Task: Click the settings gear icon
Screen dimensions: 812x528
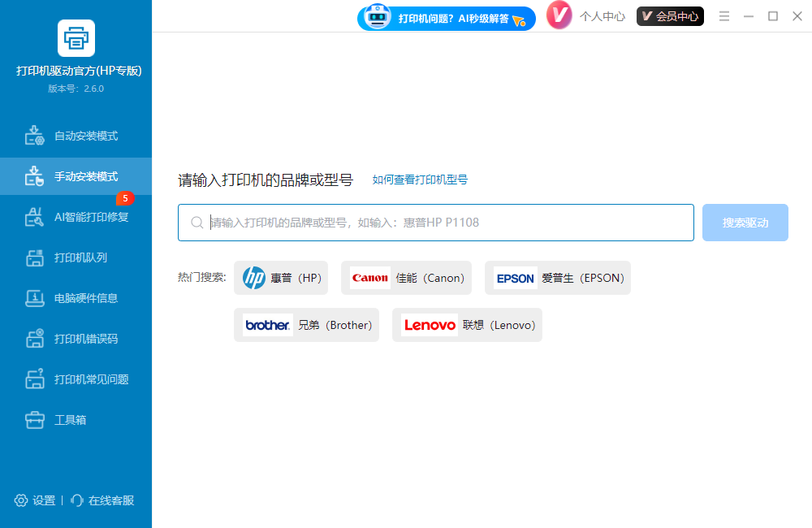Action: coord(21,500)
